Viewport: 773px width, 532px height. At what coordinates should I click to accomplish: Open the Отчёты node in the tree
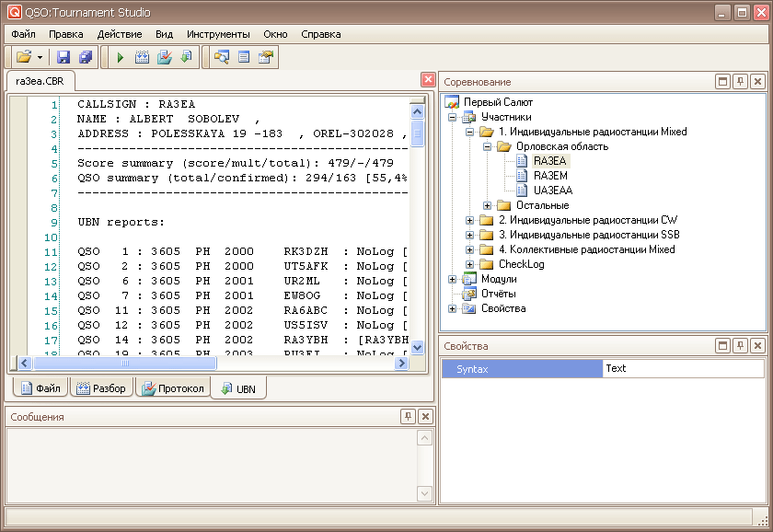coord(498,294)
